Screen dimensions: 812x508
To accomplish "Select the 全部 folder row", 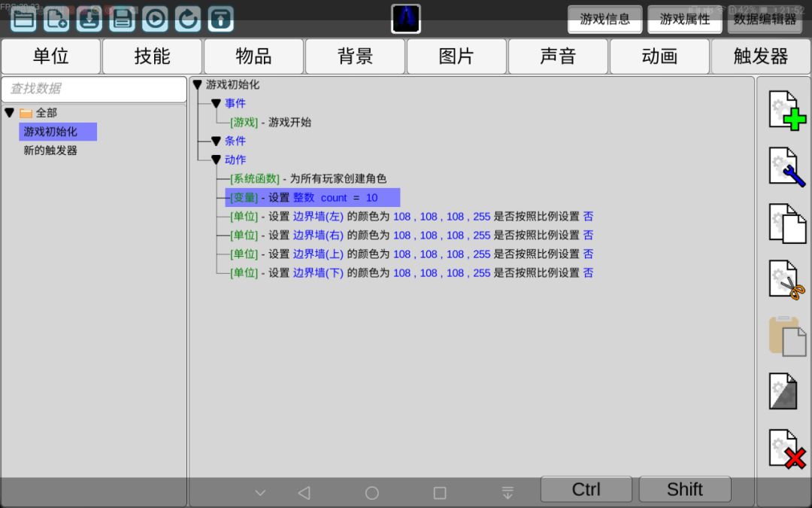I will click(x=39, y=112).
